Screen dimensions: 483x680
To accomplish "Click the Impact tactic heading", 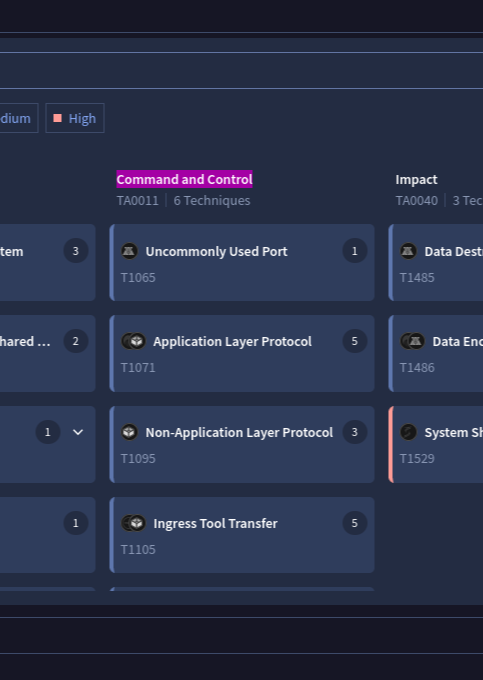I will tap(416, 180).
